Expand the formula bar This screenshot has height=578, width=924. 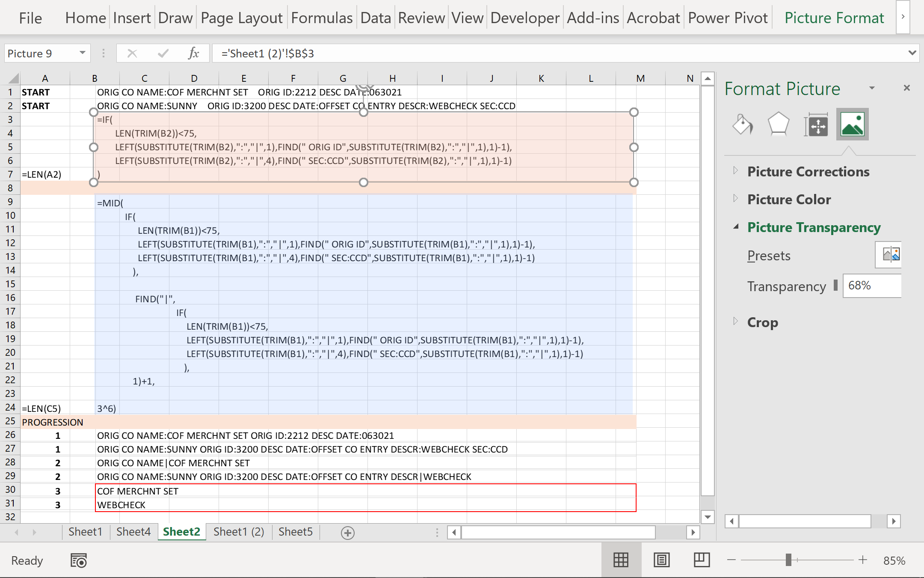point(912,53)
